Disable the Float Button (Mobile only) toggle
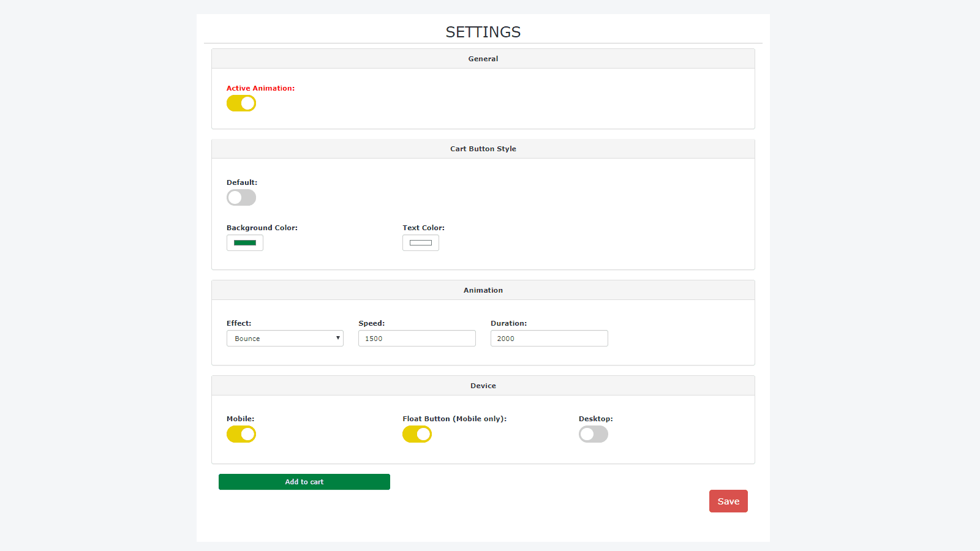 pyautogui.click(x=417, y=434)
